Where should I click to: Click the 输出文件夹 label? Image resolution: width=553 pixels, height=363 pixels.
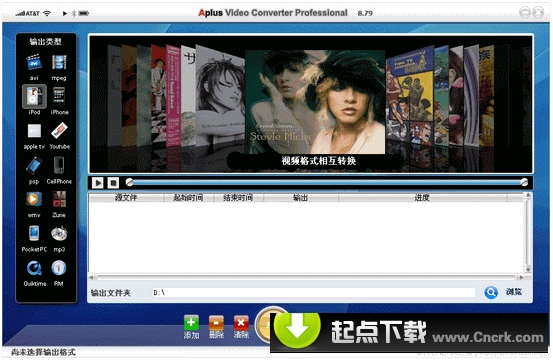pos(111,293)
